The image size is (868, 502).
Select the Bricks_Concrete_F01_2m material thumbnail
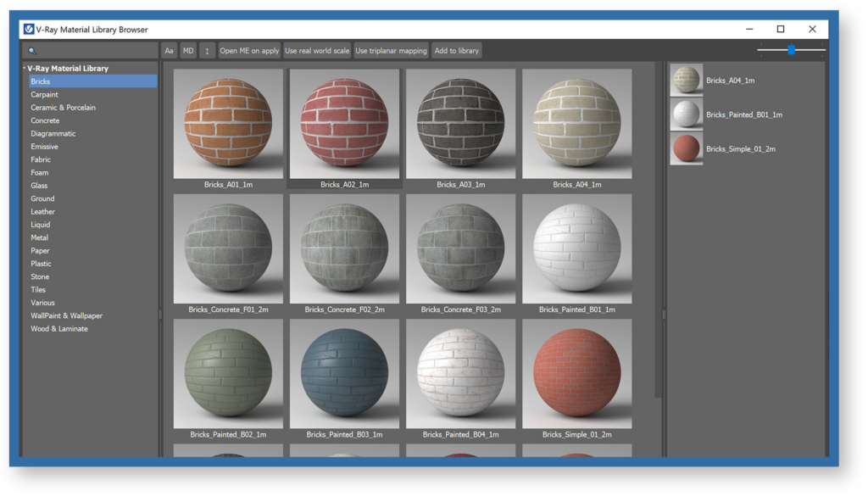228,248
